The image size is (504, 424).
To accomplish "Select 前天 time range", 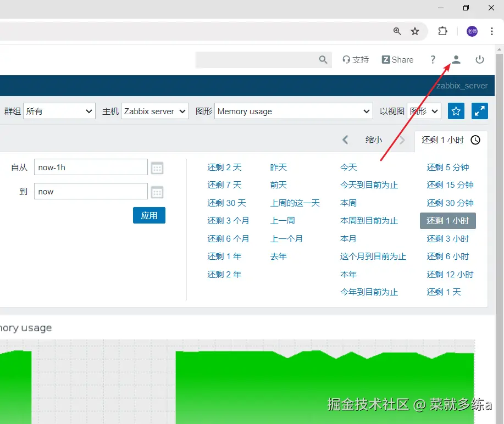I will (278, 185).
